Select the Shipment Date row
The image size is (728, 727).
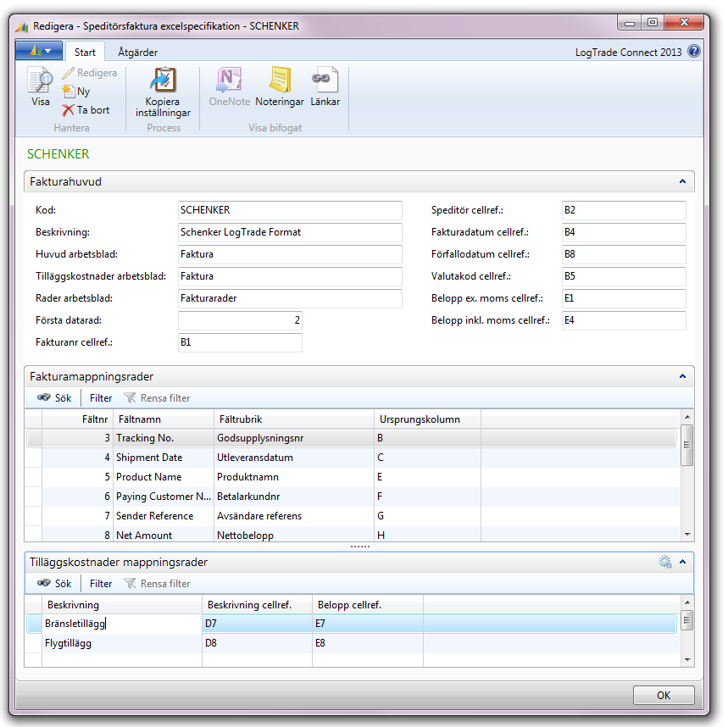(x=351, y=458)
